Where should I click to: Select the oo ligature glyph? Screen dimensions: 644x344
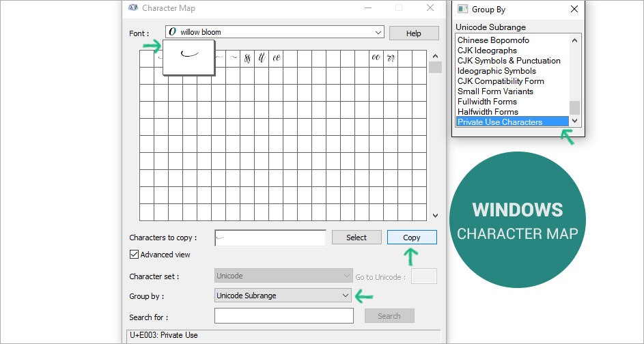(x=376, y=58)
